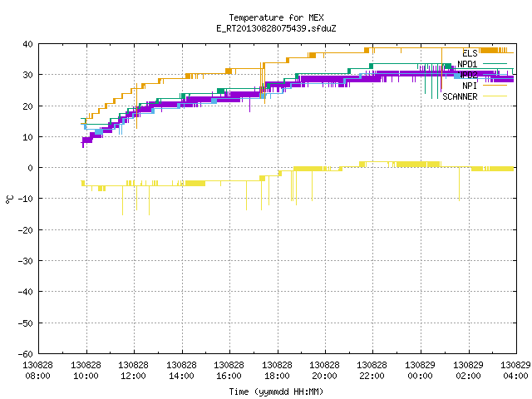
Task: Click the y-axis tick label 30
Action: point(27,75)
